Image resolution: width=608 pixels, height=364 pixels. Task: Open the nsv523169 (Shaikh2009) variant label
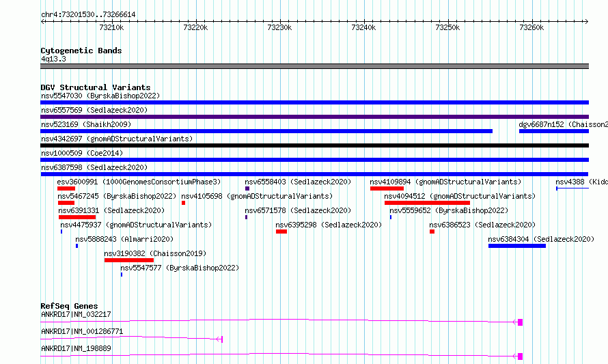coord(86,124)
